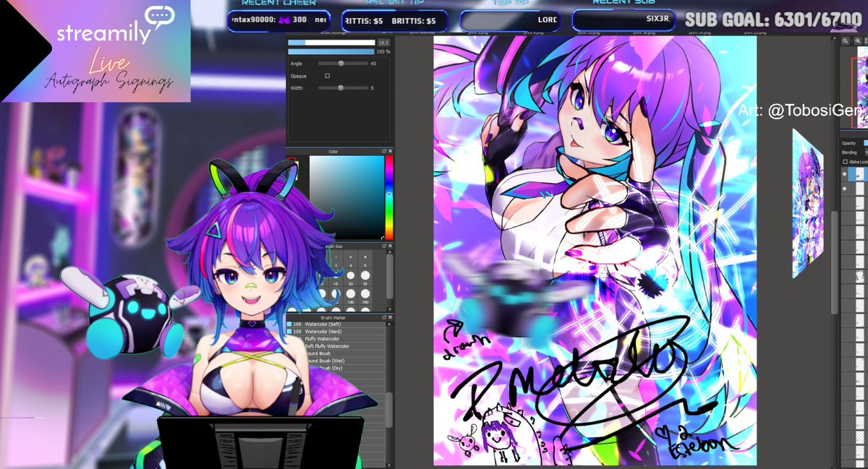Adjust the brush Angle slider

[341, 64]
